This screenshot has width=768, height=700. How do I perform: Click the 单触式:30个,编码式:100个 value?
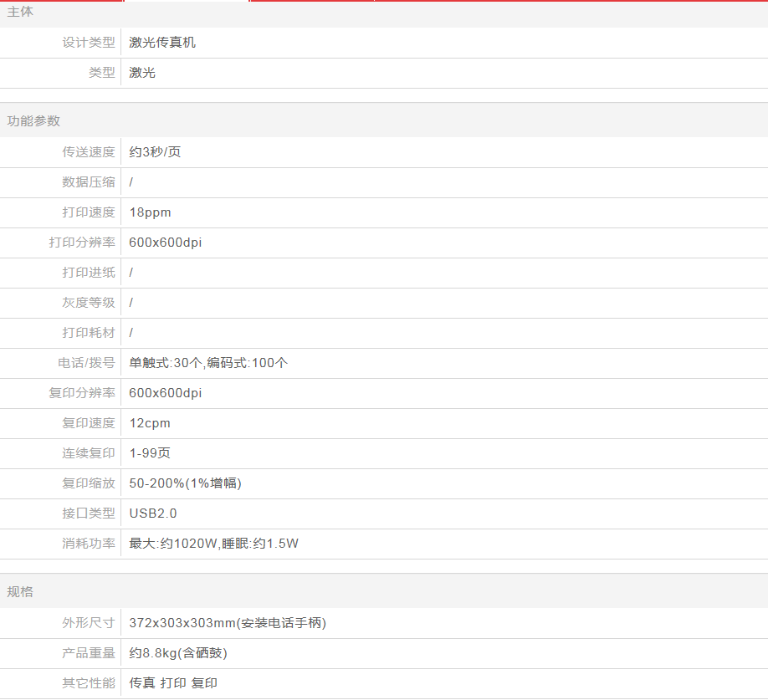[x=208, y=363]
